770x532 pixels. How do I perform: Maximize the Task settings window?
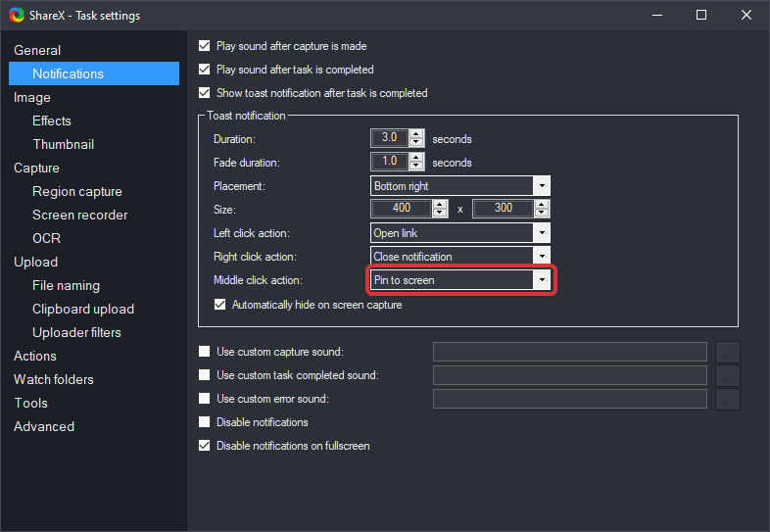[x=701, y=16]
